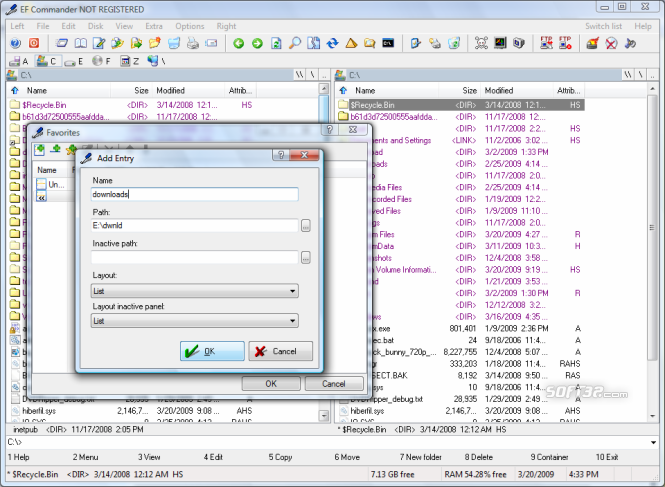This screenshot has width=665, height=487.
Task: Click the colorful monitor toolbar icon
Action: pos(500,43)
